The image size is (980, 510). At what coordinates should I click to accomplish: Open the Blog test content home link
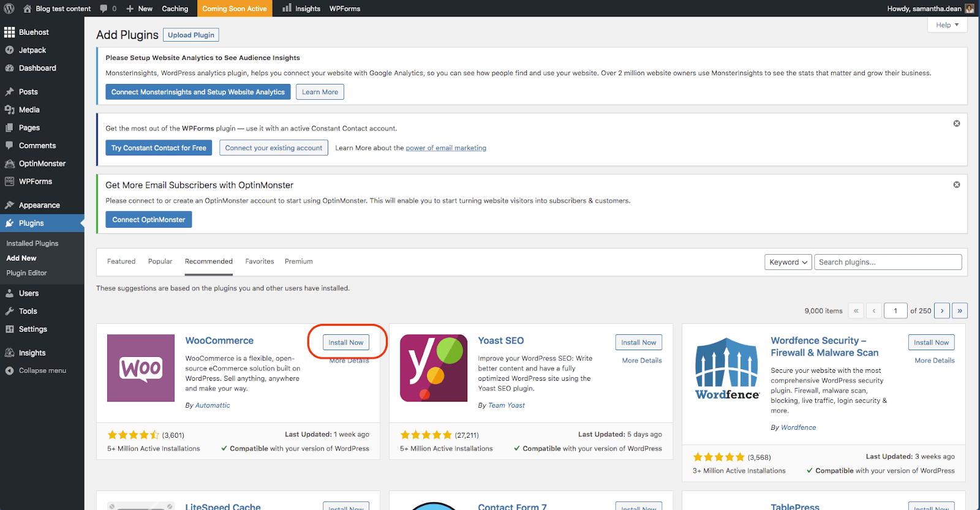point(57,9)
